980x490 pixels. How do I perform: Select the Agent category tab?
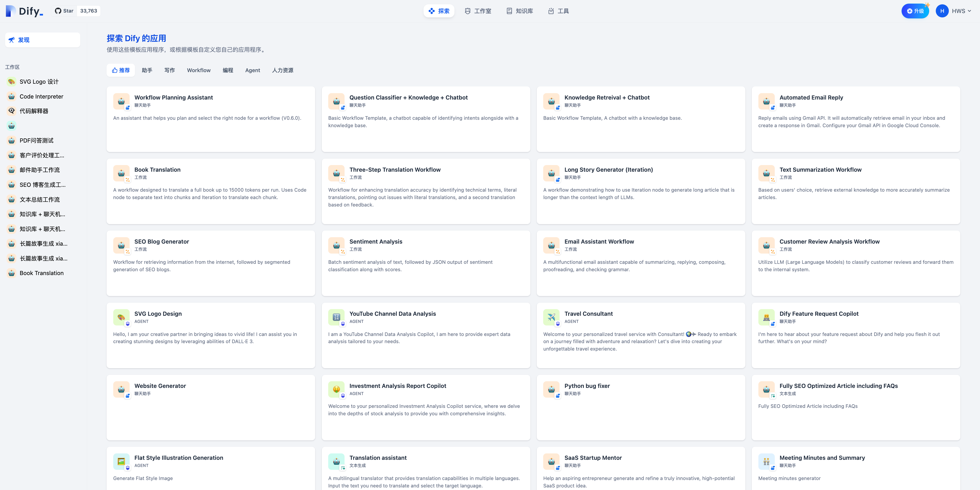252,70
